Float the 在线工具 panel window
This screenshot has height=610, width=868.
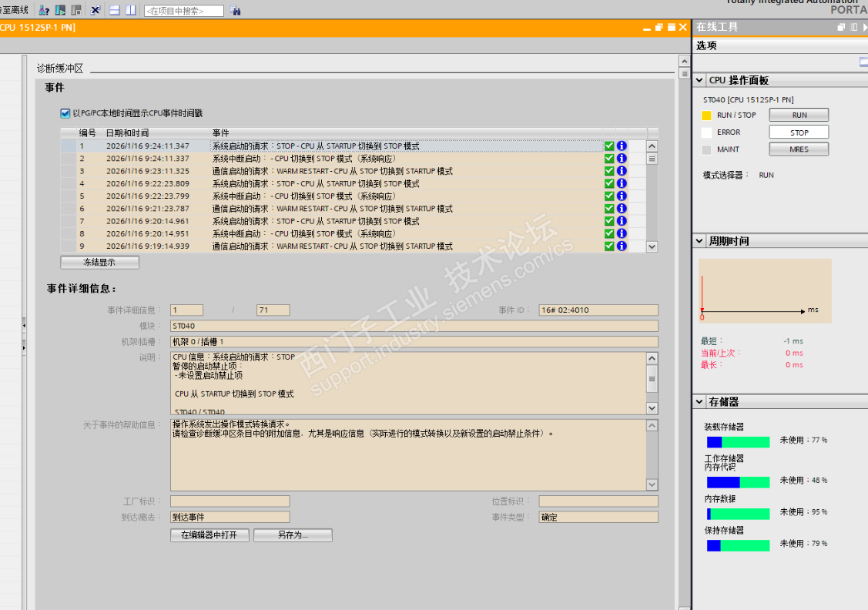point(841,26)
